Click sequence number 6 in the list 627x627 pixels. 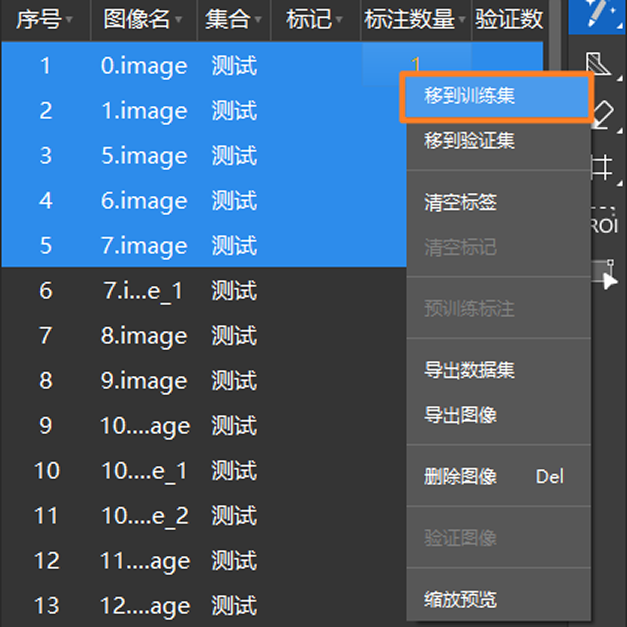click(x=46, y=290)
